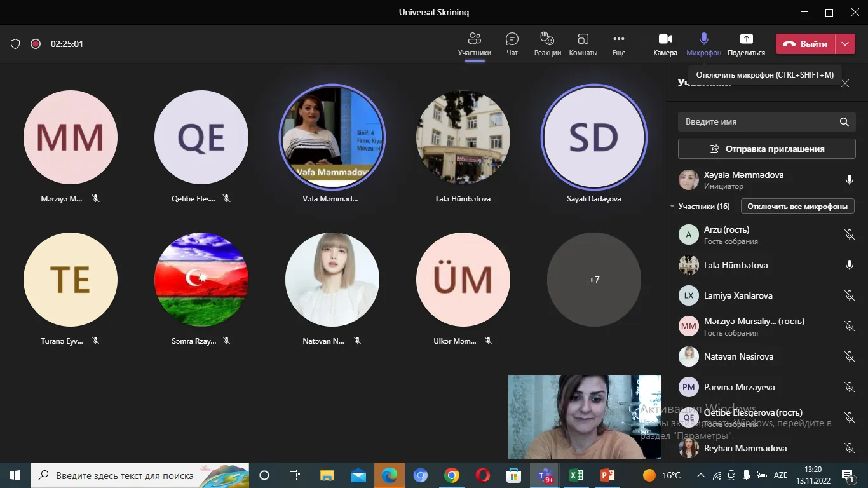
Task: Click the Введите имя search field
Action: pyautogui.click(x=756, y=122)
